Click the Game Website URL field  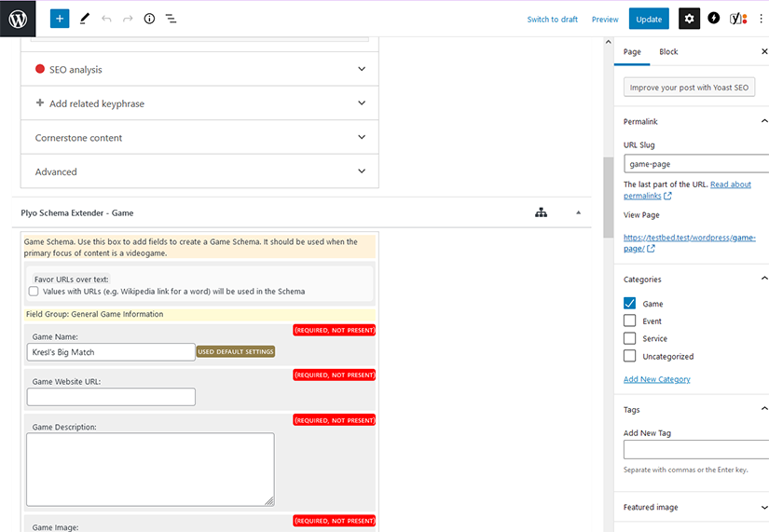[111, 397]
